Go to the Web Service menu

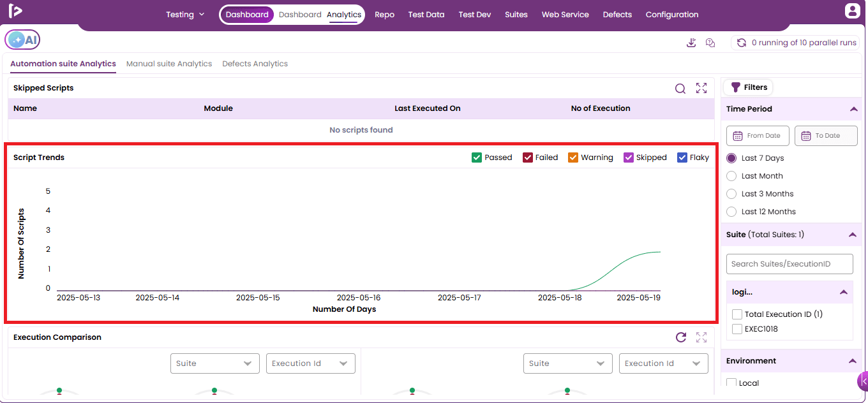(565, 15)
